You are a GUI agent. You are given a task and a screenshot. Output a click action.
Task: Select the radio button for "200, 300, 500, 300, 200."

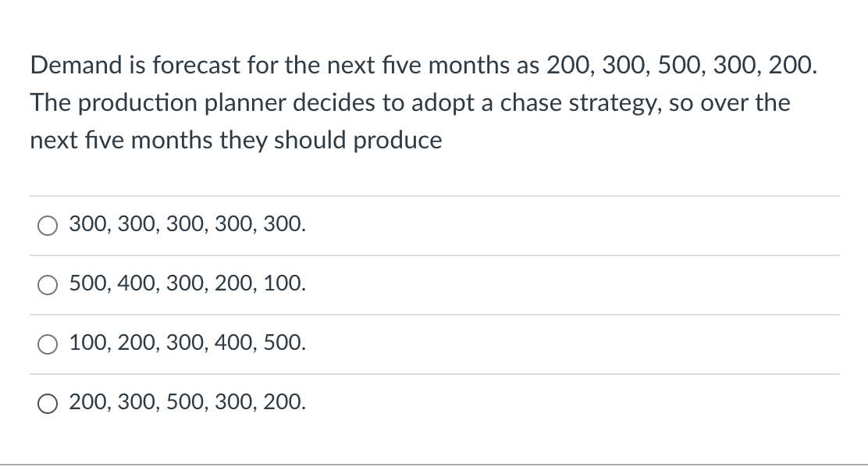pyautogui.click(x=48, y=403)
